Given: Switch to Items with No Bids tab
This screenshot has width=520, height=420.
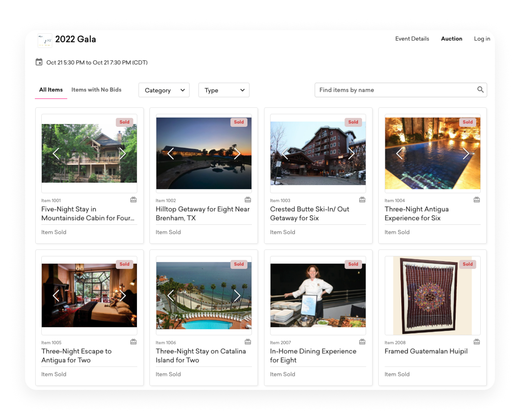Looking at the screenshot, I should point(96,90).
